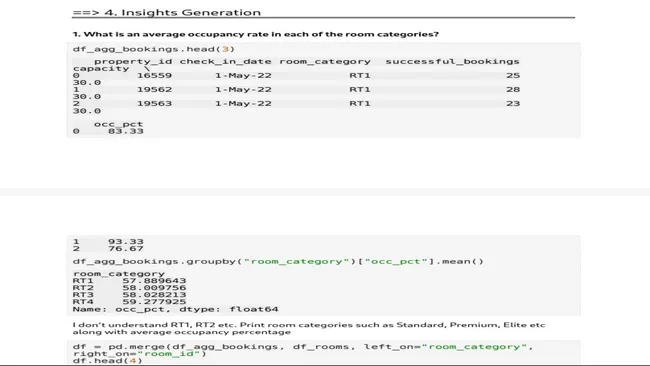Image resolution: width=650 pixels, height=366 pixels.
Task: Click 1-May-22 date in property 19562 row
Action: point(243,90)
